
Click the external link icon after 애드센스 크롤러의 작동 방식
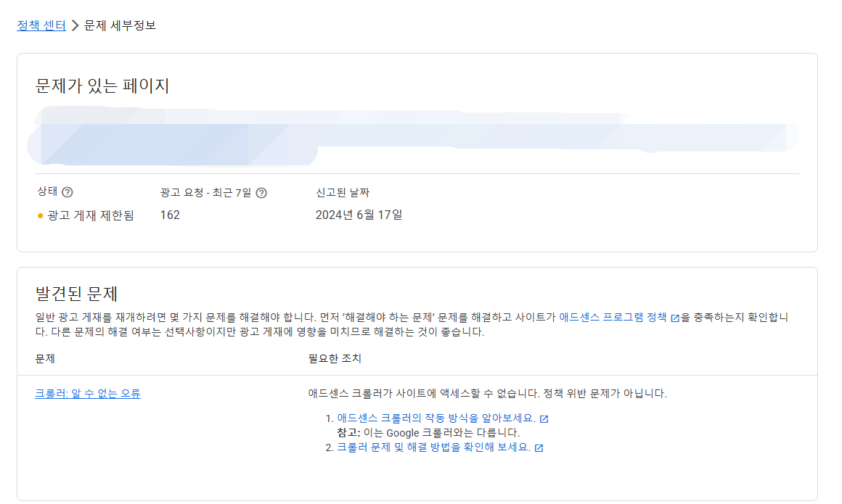click(x=544, y=418)
